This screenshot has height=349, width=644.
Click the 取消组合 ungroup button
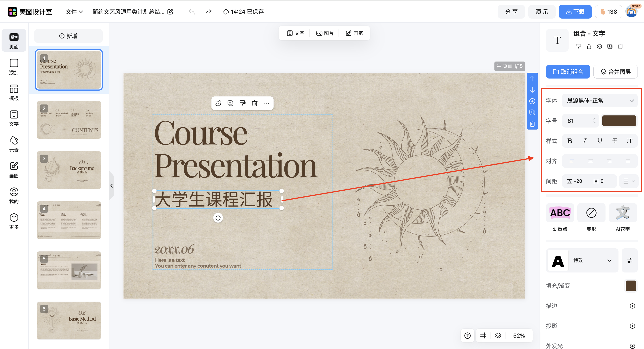[x=568, y=72]
